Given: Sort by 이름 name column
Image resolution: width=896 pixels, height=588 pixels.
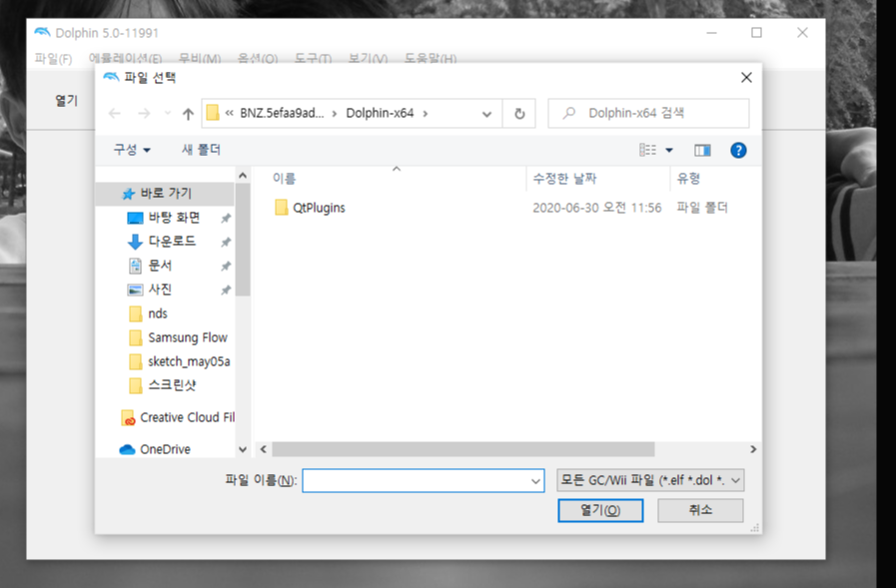Looking at the screenshot, I should [x=284, y=179].
